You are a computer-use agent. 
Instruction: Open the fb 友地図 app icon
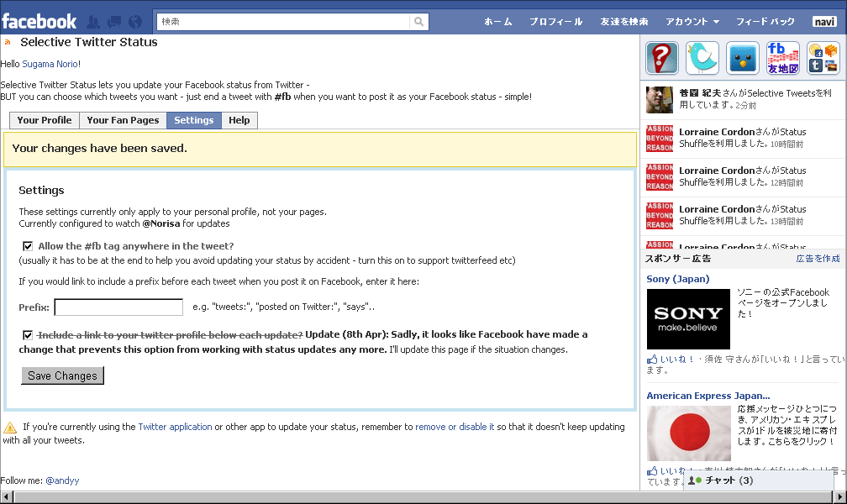click(783, 58)
